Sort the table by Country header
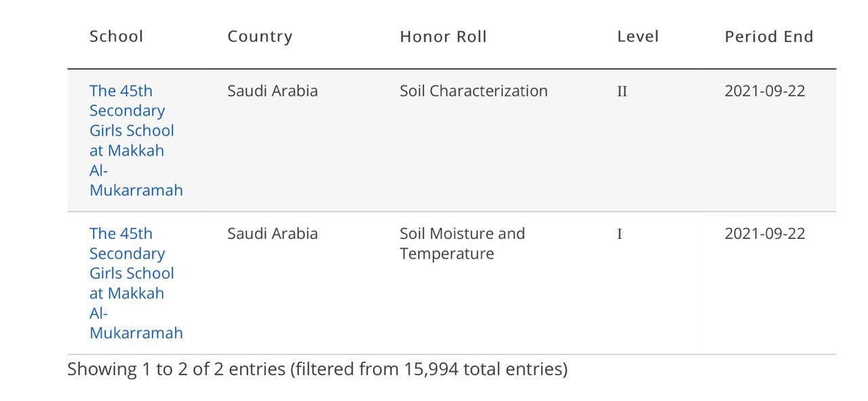Screen dimensions: 868x401 [260, 37]
